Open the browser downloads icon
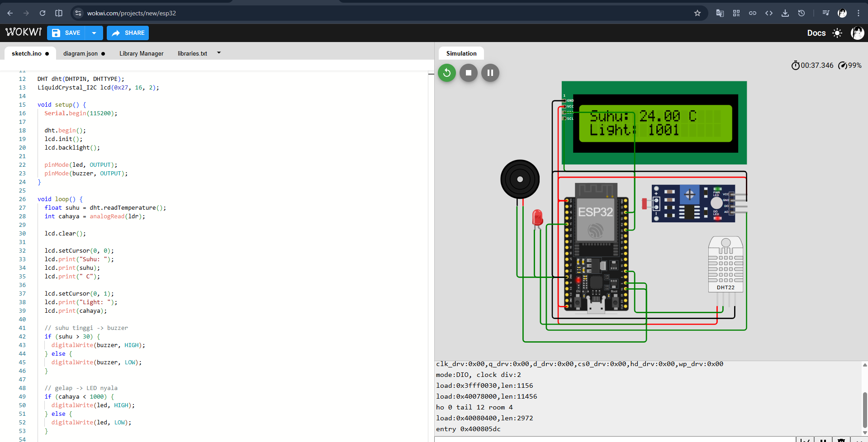 (785, 13)
